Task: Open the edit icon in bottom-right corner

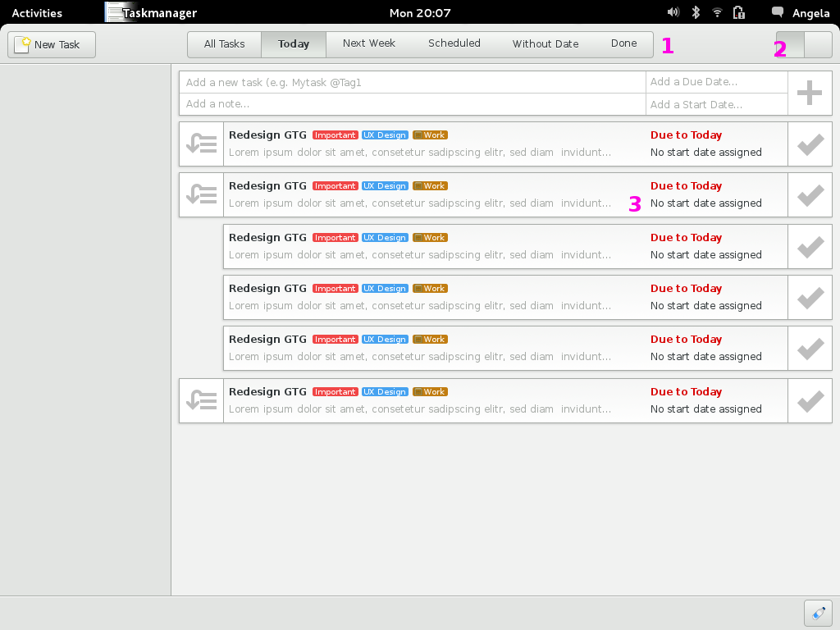Action: click(818, 613)
